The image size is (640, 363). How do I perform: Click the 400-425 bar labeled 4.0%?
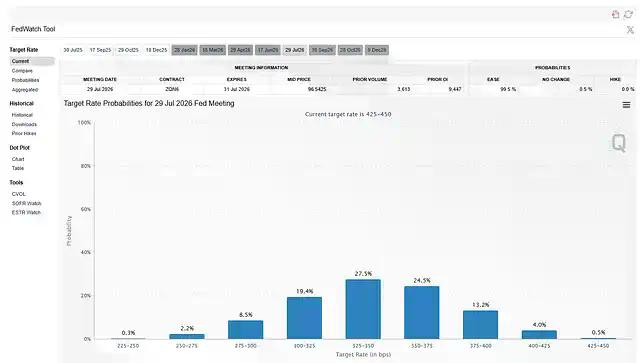point(539,334)
